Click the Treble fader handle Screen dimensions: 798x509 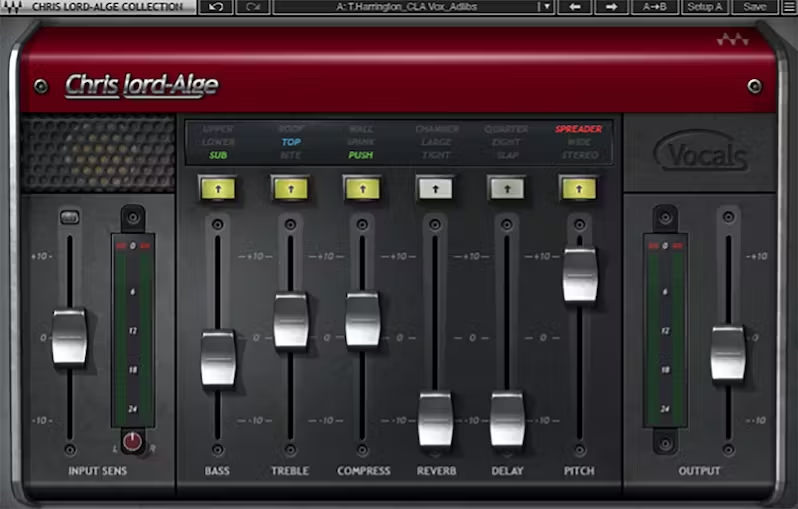[x=291, y=321]
